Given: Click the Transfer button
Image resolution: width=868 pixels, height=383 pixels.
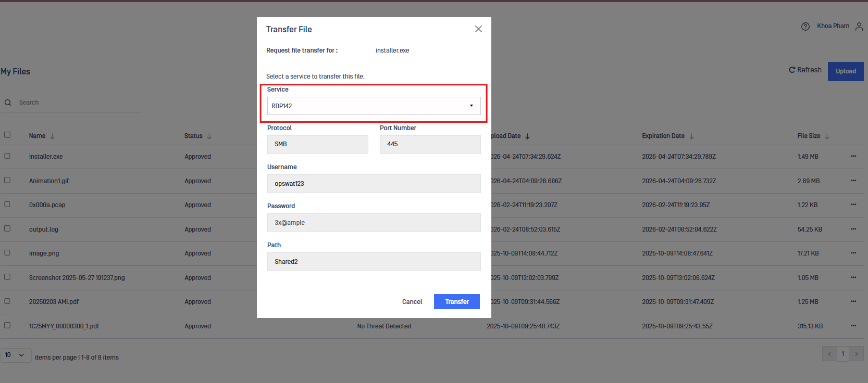Looking at the screenshot, I should pyautogui.click(x=456, y=302).
